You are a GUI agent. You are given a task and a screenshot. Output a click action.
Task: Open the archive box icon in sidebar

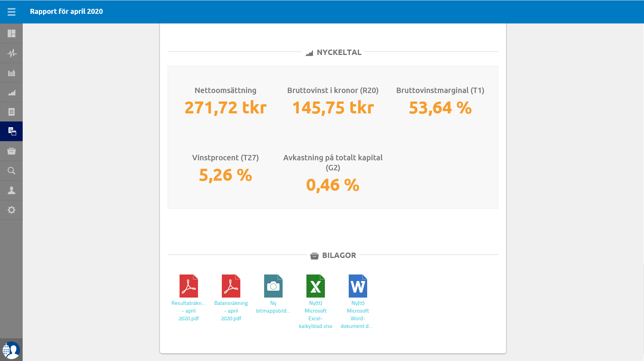click(12, 151)
